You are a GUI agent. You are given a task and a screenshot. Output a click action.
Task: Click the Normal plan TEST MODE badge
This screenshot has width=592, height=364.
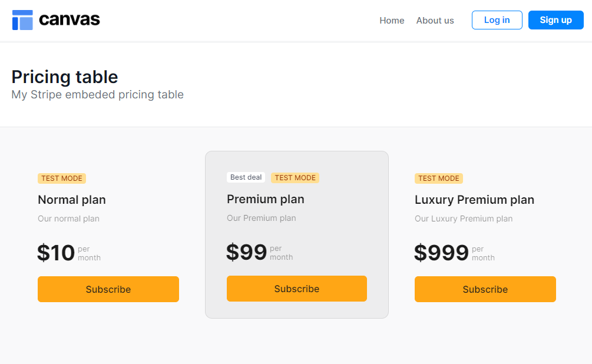pyautogui.click(x=62, y=178)
